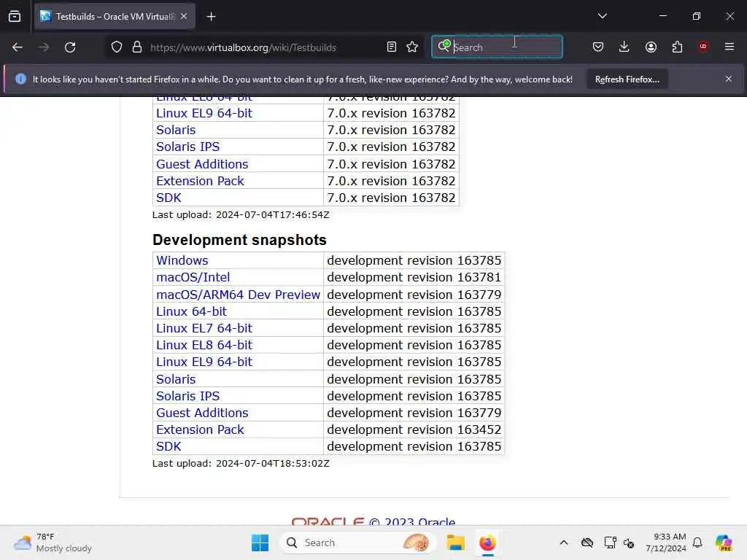Viewport: 747px width, 560px height.
Task: Click 'Last upload: 2024-07-04T18:53:02Z' text
Action: (x=241, y=463)
